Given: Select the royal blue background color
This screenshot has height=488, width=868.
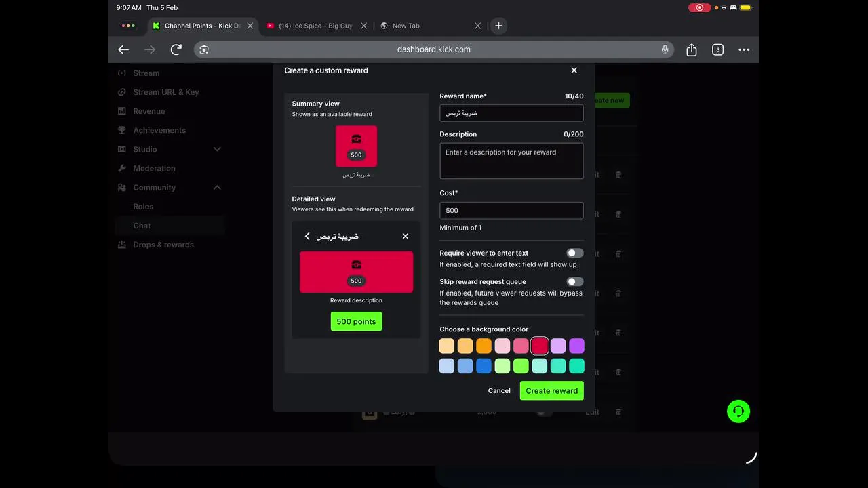Looking at the screenshot, I should click(x=484, y=366).
